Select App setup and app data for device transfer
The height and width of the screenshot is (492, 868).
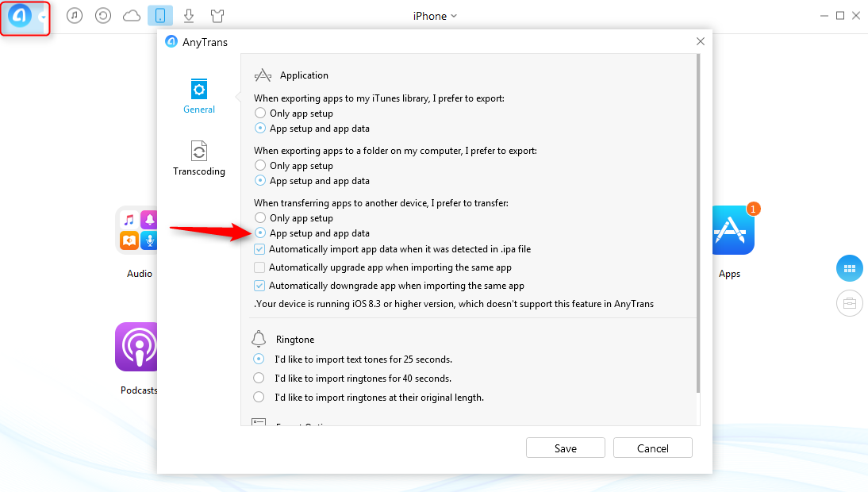(260, 233)
